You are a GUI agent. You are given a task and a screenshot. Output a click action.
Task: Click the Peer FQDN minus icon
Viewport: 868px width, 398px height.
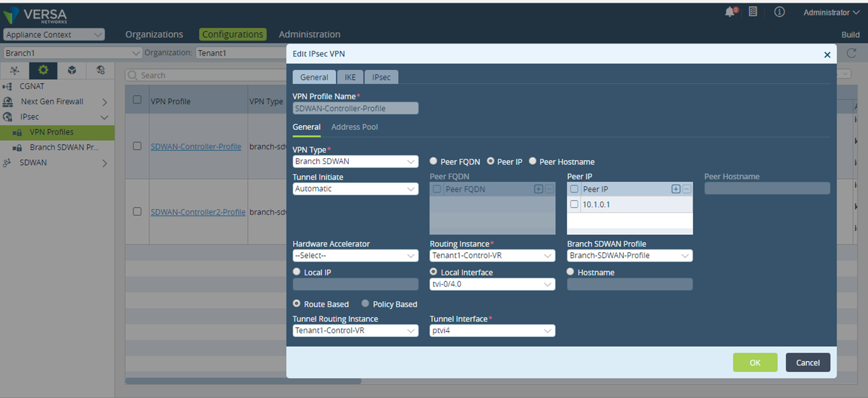pos(550,189)
